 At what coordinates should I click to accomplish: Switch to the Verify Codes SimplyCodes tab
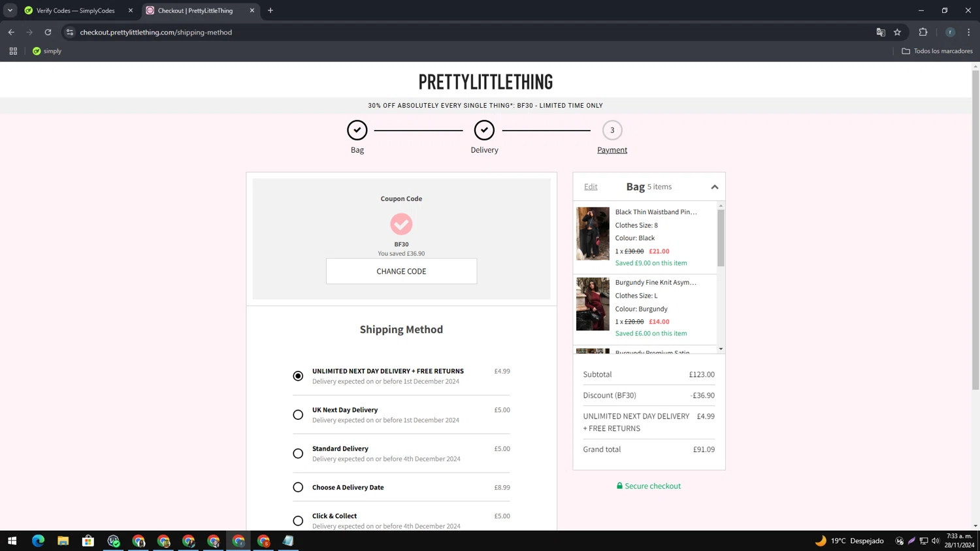click(75, 10)
